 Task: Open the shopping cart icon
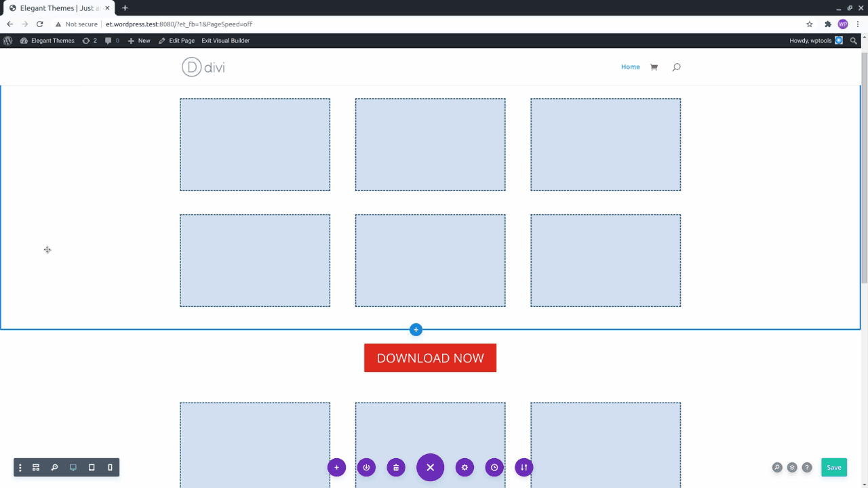(654, 67)
